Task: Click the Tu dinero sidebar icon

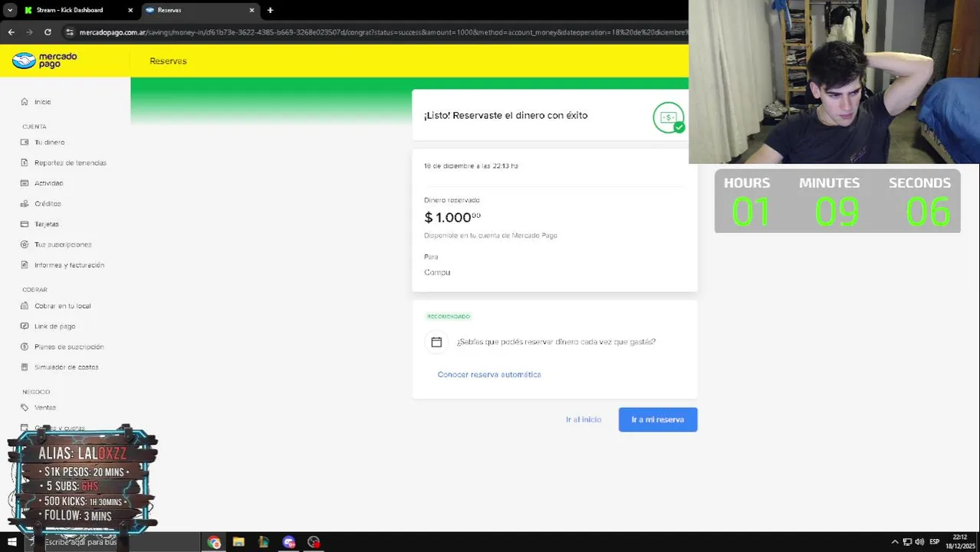Action: (25, 142)
